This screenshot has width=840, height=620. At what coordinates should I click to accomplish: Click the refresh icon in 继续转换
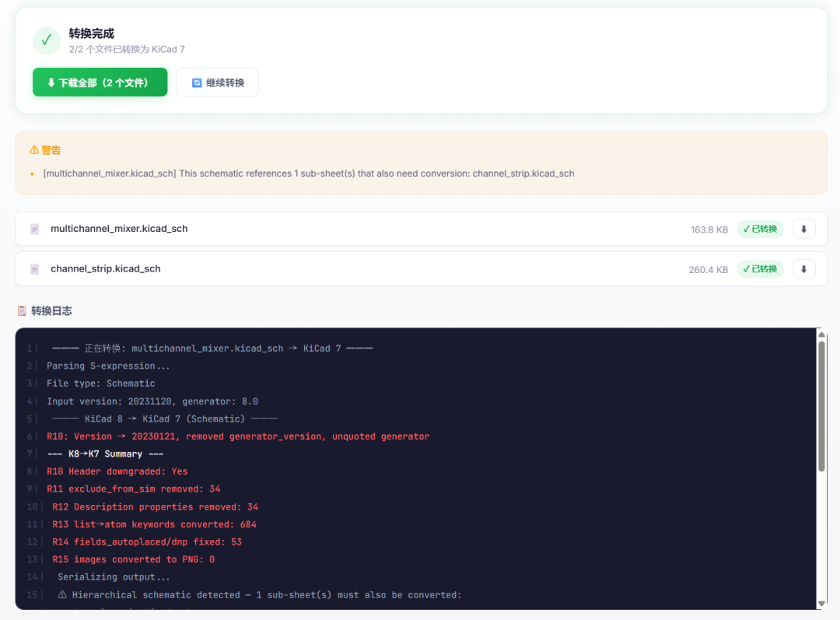pos(197,82)
